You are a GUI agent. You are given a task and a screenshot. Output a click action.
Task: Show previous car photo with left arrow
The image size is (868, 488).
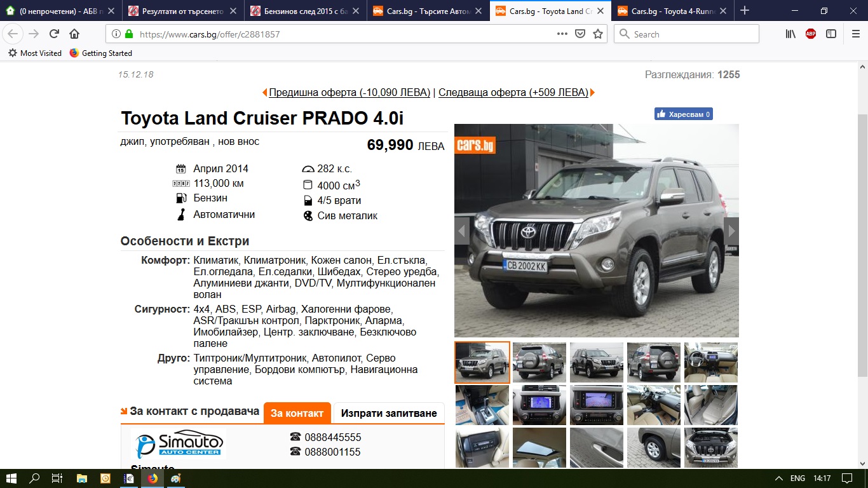click(462, 231)
